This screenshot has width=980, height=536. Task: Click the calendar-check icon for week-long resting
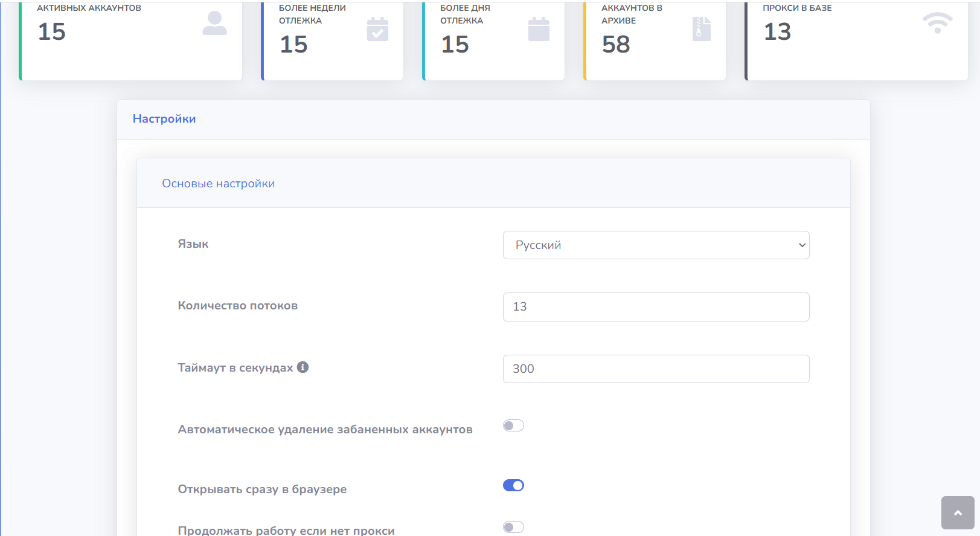click(377, 30)
